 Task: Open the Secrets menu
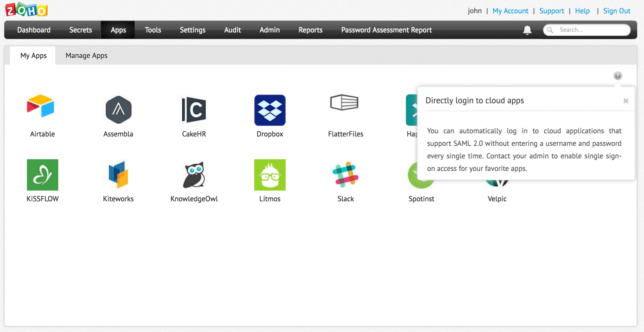pos(80,30)
